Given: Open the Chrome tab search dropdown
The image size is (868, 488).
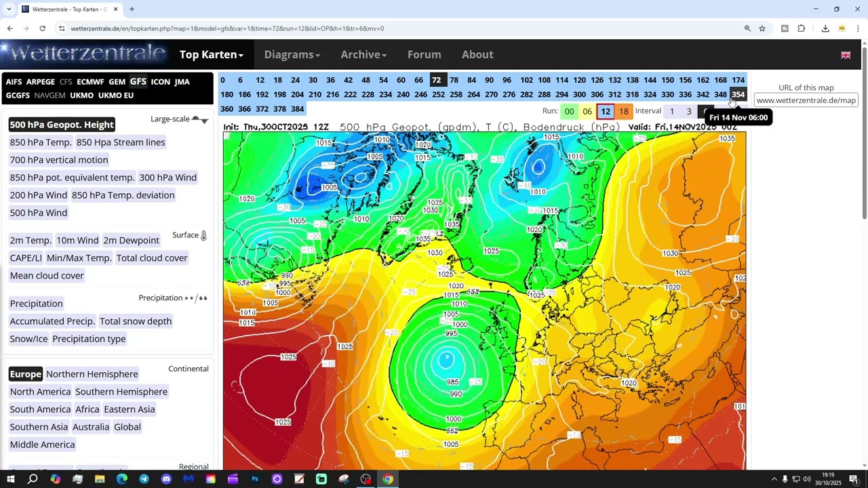Looking at the screenshot, I should tap(9, 9).
